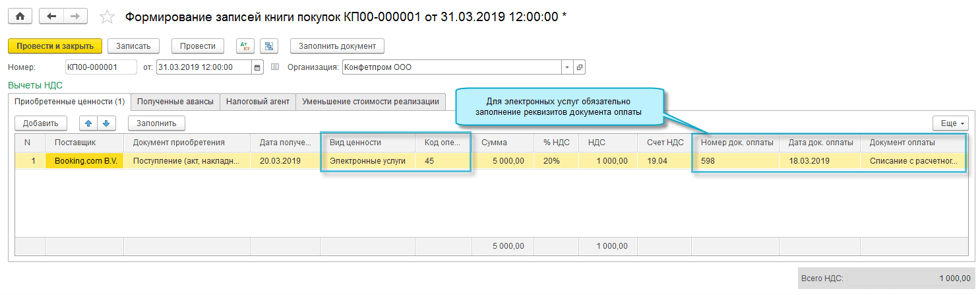Image resolution: width=980 pixels, height=295 pixels.
Task: Navigate back with the left arrow
Action: [51, 16]
